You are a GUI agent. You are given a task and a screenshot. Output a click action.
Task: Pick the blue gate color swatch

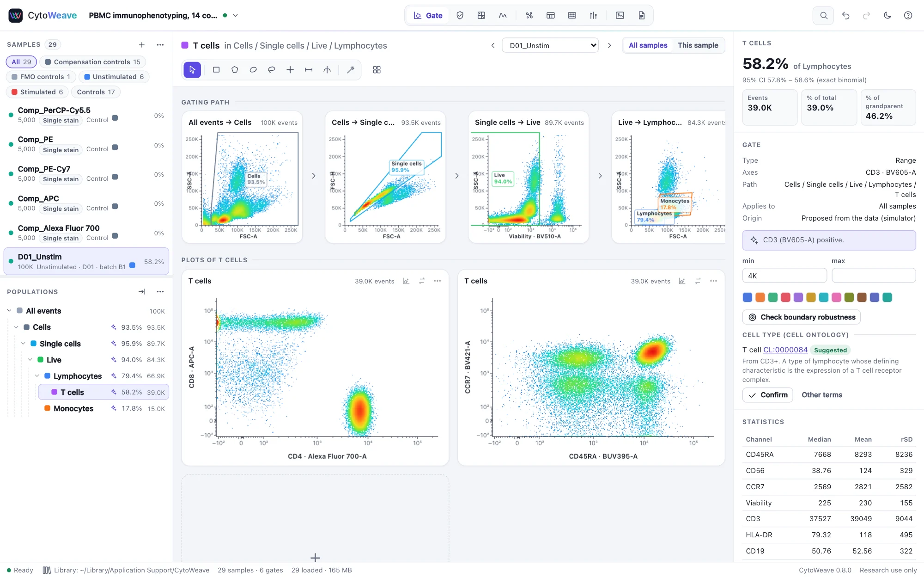[x=748, y=297]
